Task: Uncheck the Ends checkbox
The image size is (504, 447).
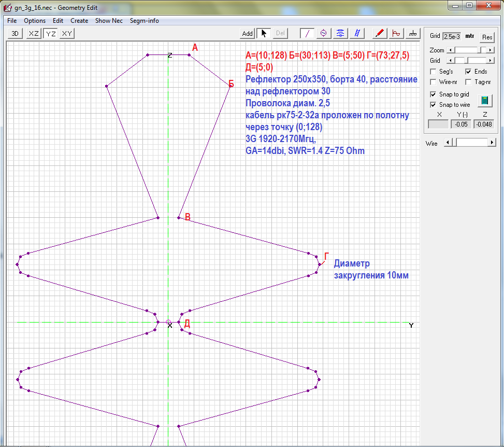Action: pos(468,72)
